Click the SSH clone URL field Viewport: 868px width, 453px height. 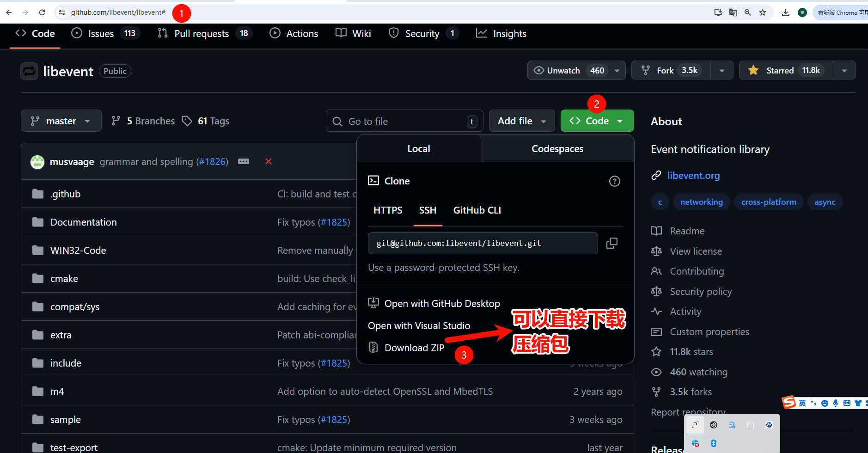pos(483,243)
